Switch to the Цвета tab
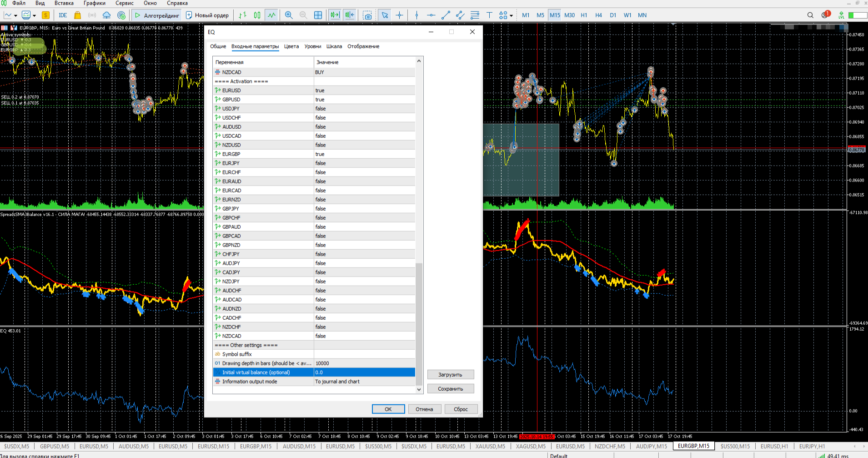The height and width of the screenshot is (458, 868). click(x=291, y=46)
